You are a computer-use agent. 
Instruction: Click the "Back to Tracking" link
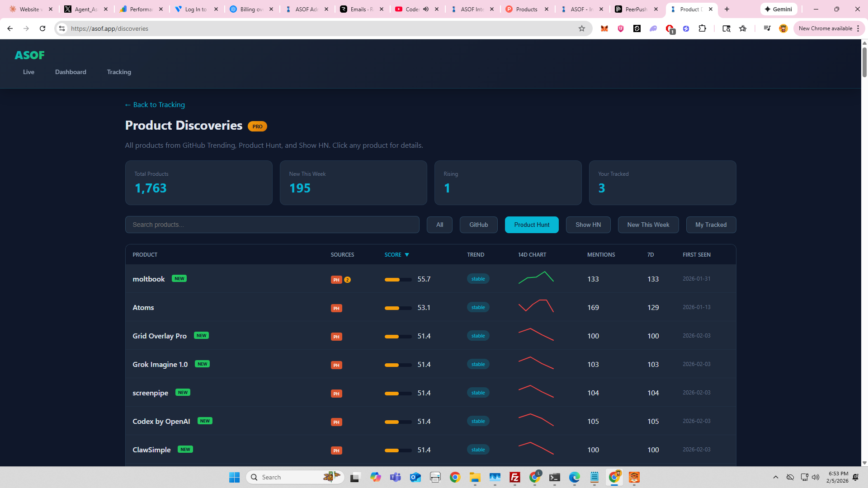coord(155,104)
